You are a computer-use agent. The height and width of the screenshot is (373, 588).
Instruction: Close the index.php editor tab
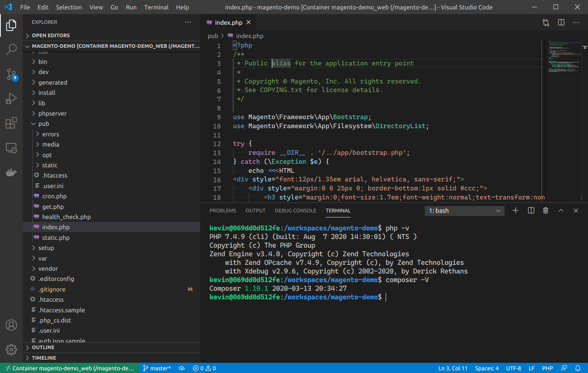pos(249,22)
